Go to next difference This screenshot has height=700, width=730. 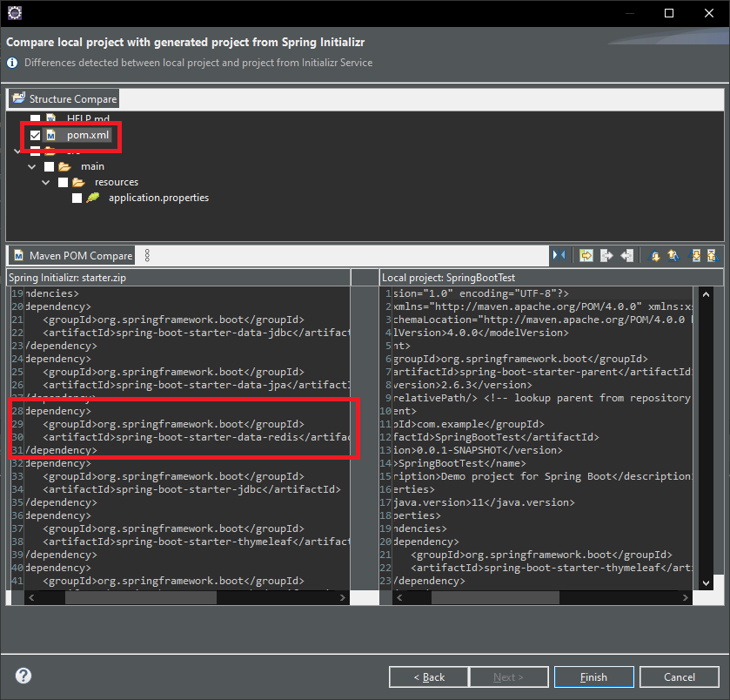pyautogui.click(x=654, y=255)
